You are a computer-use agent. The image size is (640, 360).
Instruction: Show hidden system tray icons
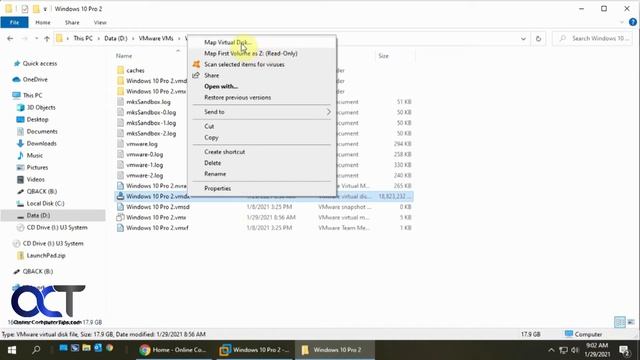click(551, 350)
